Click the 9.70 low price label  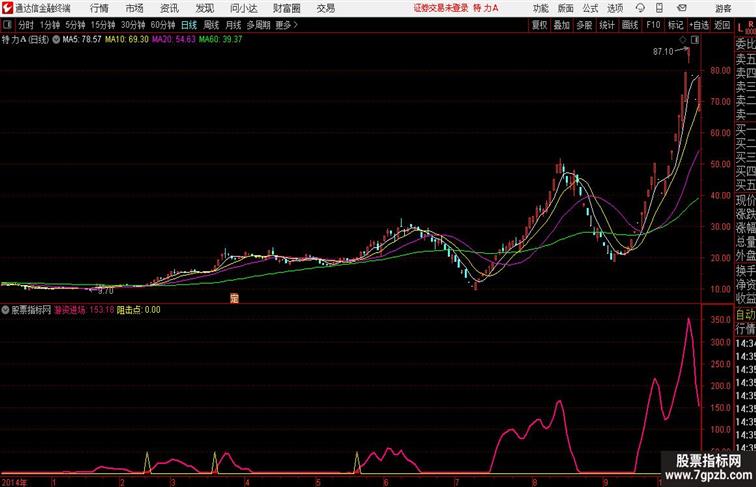(x=105, y=291)
